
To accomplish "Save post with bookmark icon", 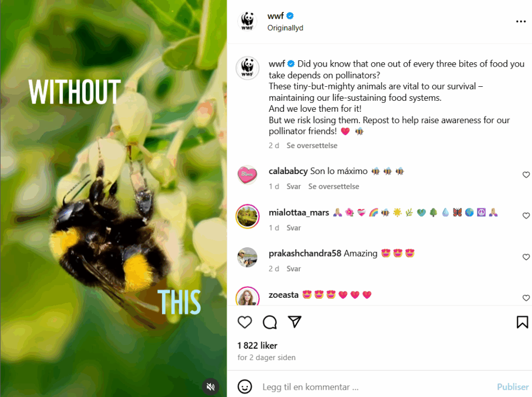I will [x=522, y=322].
